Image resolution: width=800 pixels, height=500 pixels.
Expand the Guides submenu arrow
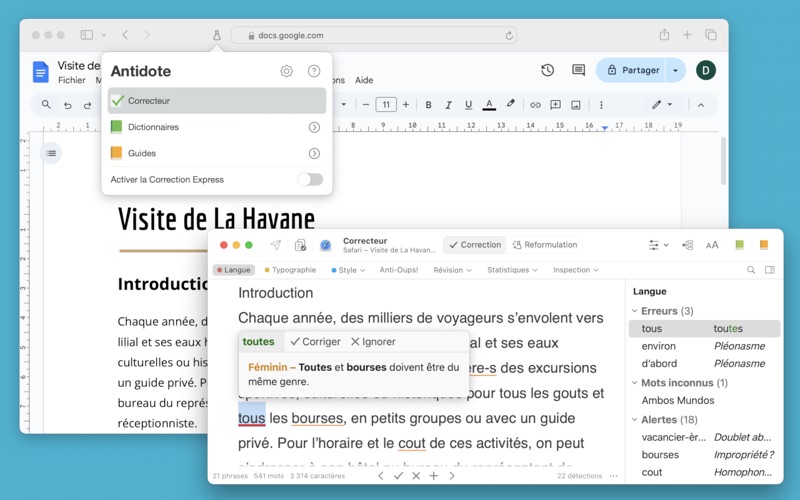tap(314, 153)
